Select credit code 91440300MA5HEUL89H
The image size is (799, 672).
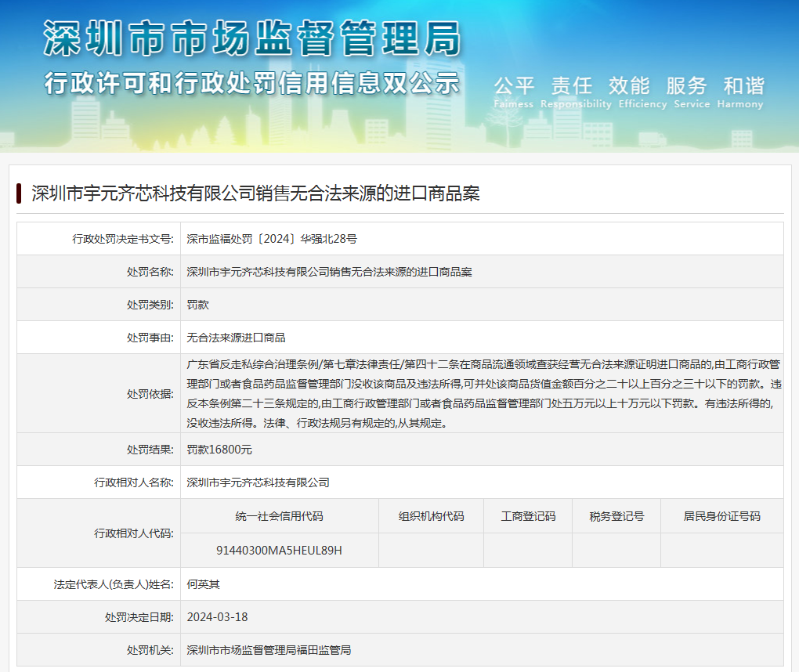point(279,551)
